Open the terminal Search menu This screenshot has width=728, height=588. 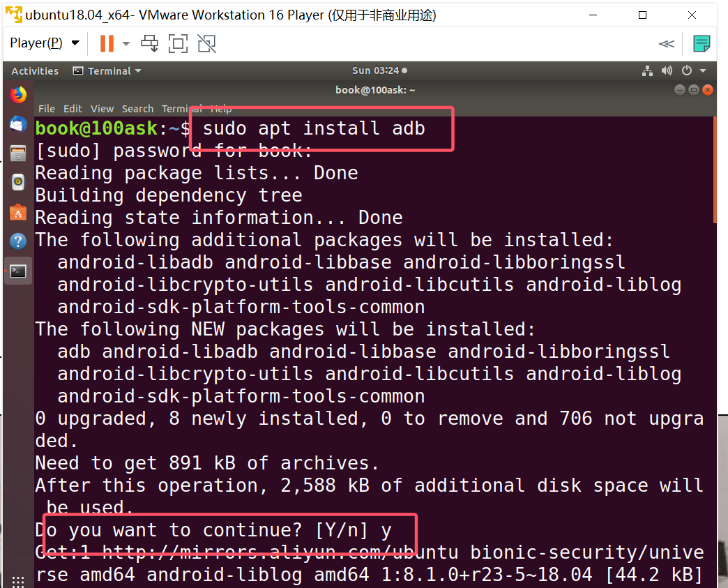click(x=137, y=109)
